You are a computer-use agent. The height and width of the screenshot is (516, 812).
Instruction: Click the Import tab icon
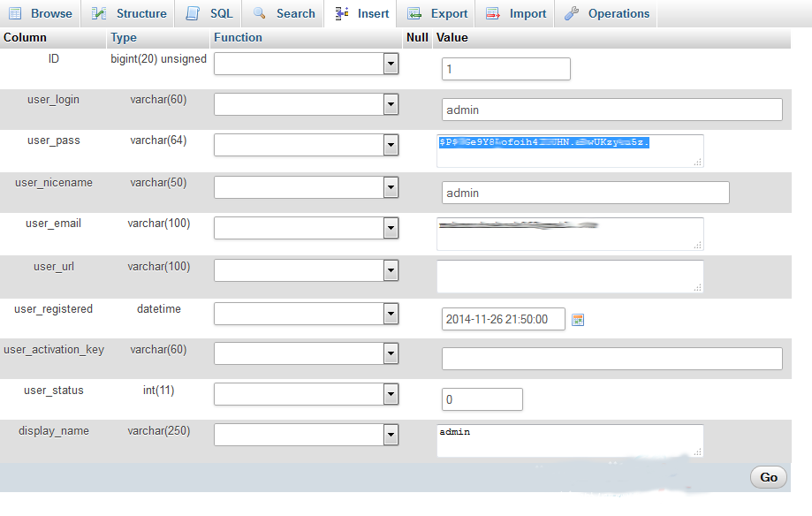point(492,13)
